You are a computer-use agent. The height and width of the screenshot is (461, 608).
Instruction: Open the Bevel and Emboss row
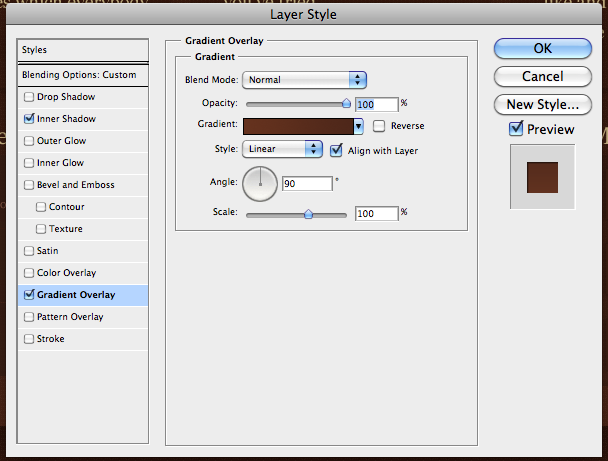pyautogui.click(x=83, y=185)
